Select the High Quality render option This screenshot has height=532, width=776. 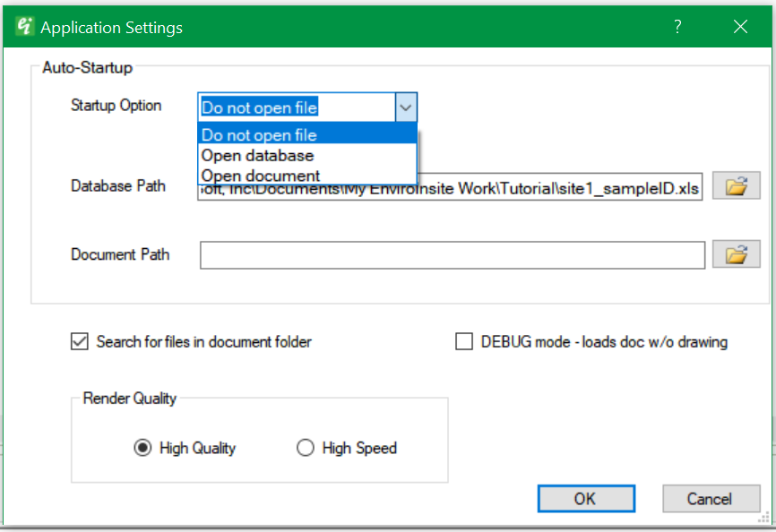click(x=142, y=448)
